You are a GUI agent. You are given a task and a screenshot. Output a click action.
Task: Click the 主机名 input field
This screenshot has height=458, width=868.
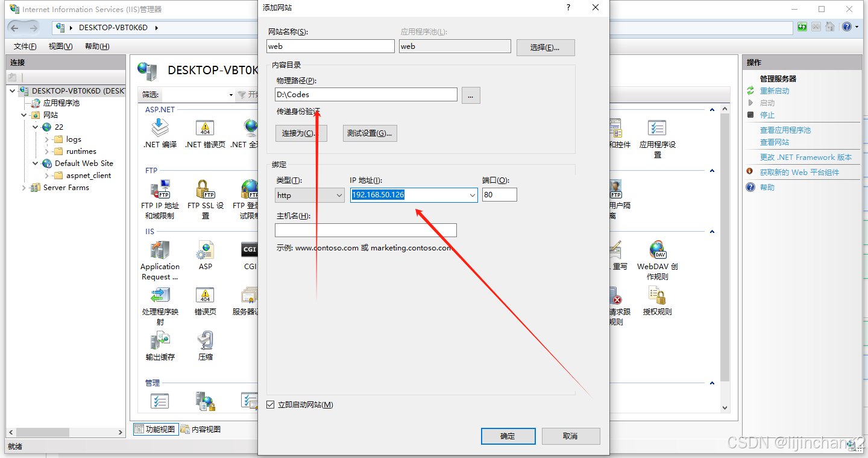pos(366,230)
